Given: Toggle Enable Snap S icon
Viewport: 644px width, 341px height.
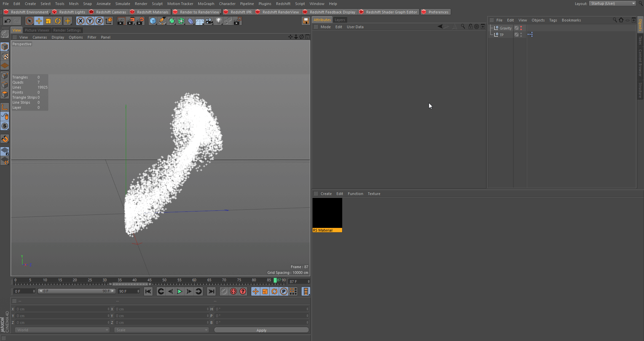Looking at the screenshot, I should coord(5,126).
